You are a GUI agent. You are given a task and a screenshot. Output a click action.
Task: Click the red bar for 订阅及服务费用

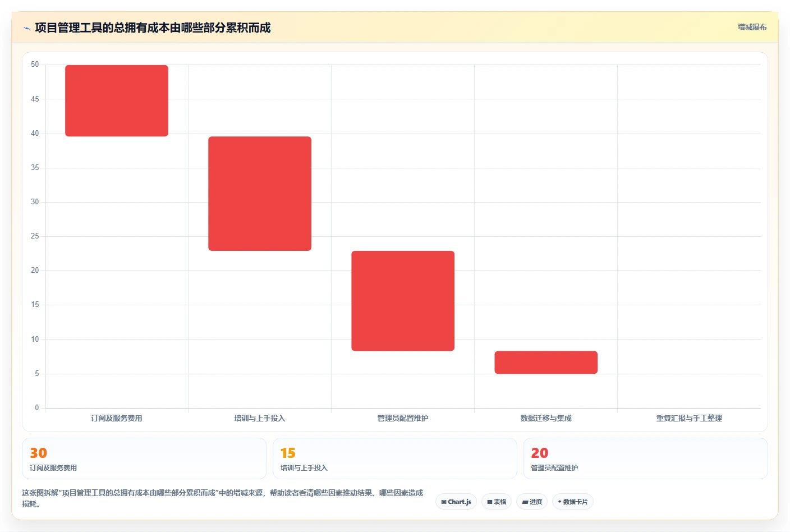[x=117, y=100]
